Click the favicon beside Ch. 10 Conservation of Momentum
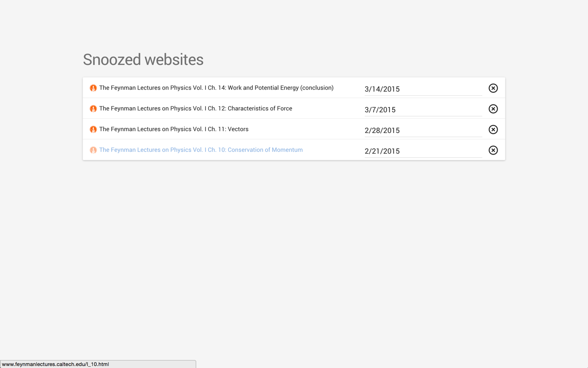 tap(93, 150)
